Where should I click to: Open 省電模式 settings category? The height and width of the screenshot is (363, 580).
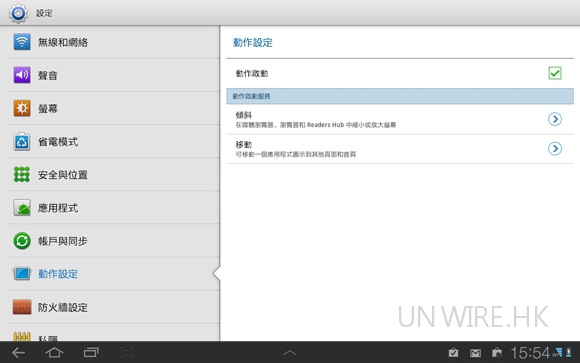(113, 141)
